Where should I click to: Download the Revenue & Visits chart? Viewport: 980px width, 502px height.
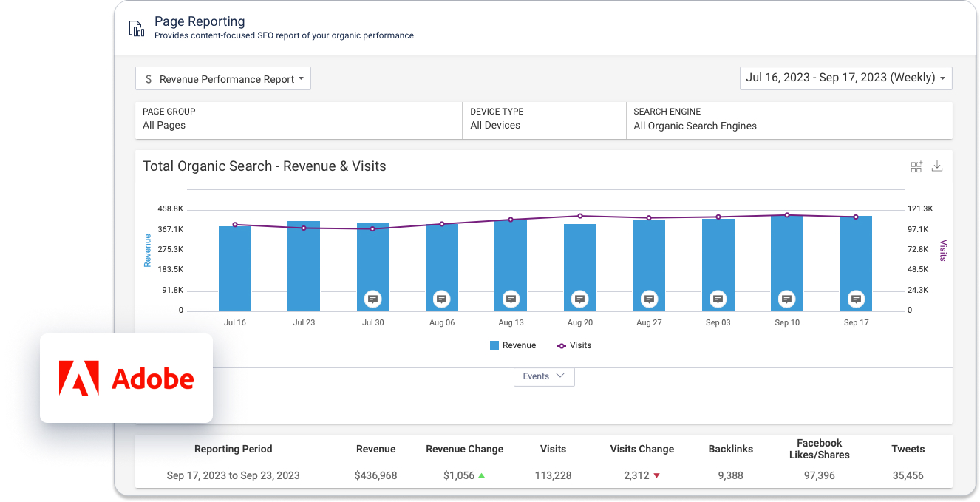click(x=937, y=166)
